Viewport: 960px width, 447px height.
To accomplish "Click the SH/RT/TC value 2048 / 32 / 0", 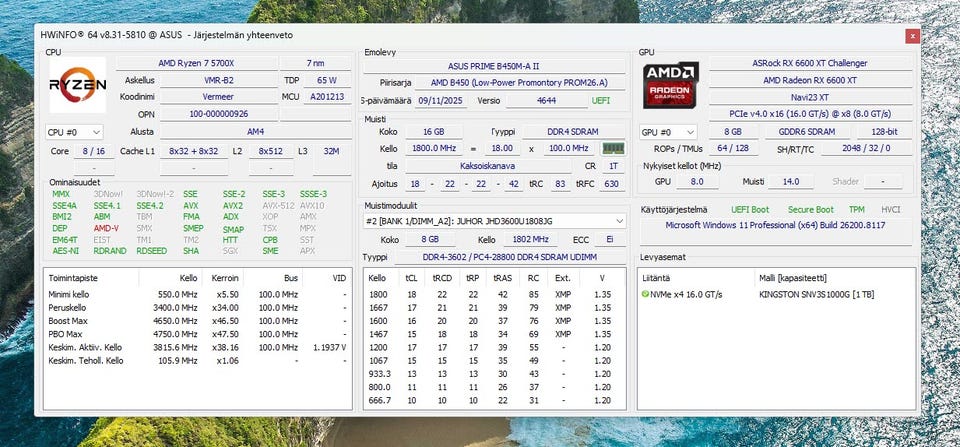I will pyautogui.click(x=866, y=148).
